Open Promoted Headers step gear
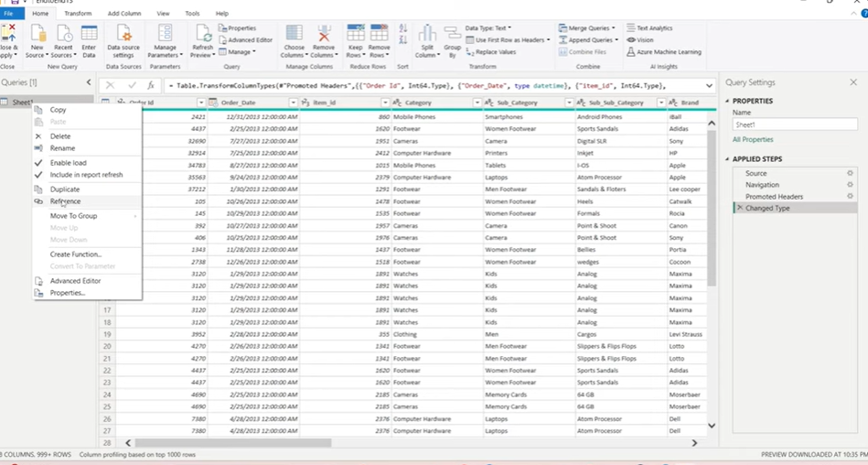The image size is (868, 465). click(850, 196)
